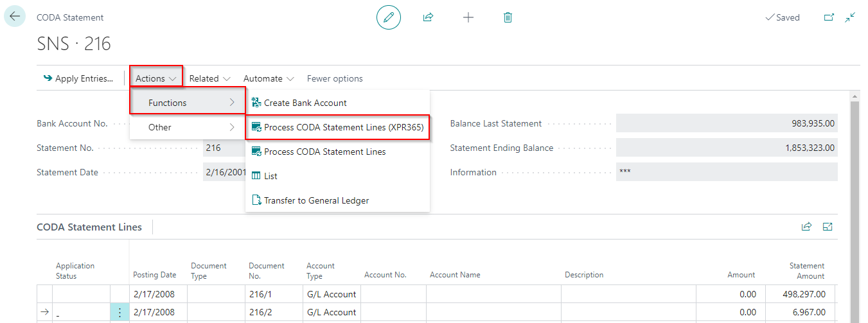Expand CODA Statement Lines to full view
This screenshot has width=868, height=323.
click(x=828, y=227)
